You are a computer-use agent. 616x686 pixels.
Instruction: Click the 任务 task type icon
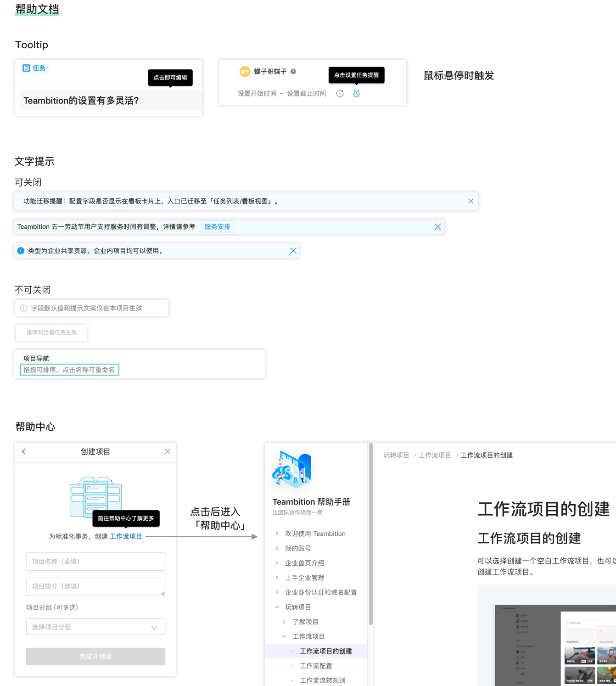pyautogui.click(x=26, y=68)
